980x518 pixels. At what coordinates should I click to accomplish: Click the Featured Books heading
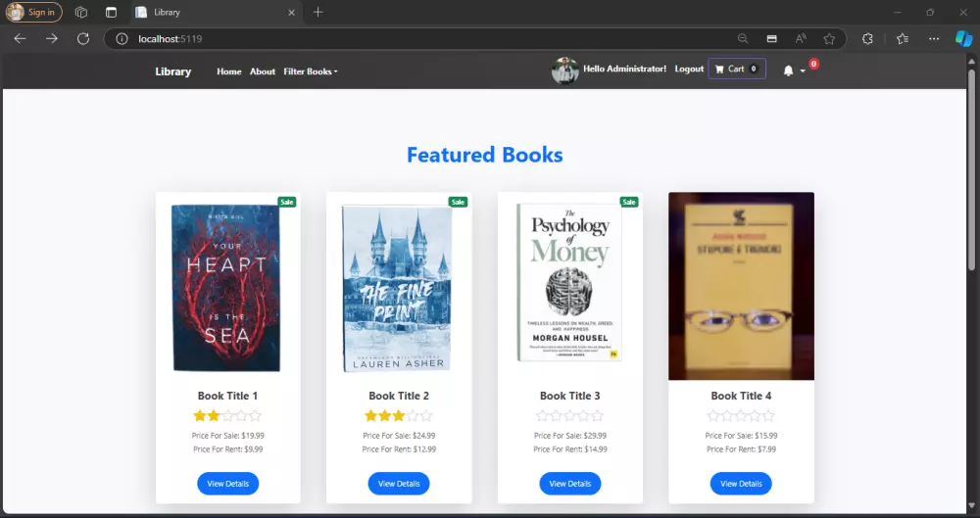pyautogui.click(x=485, y=155)
